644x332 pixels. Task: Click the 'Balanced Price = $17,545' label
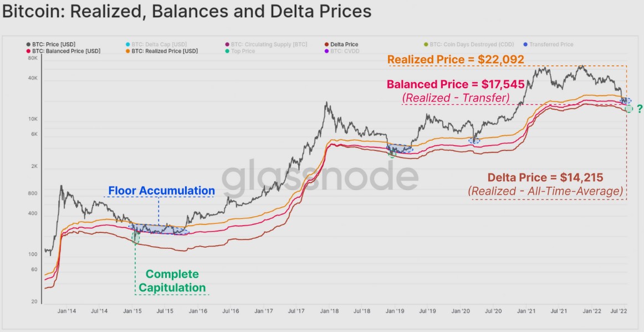pyautogui.click(x=455, y=85)
